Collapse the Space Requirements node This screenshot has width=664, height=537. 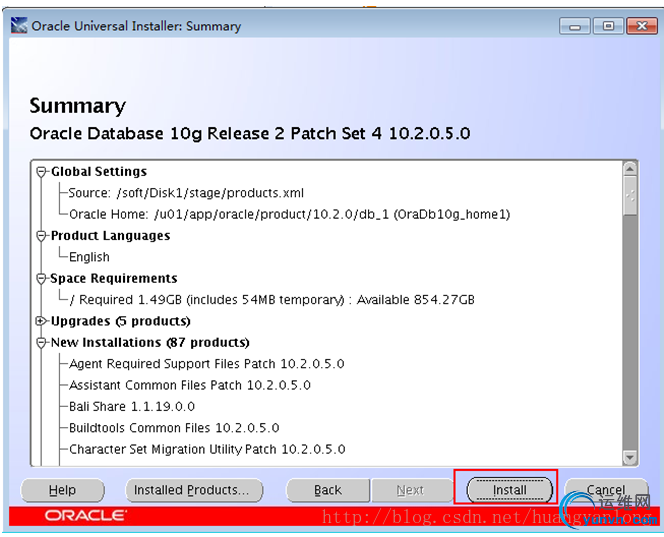click(41, 279)
